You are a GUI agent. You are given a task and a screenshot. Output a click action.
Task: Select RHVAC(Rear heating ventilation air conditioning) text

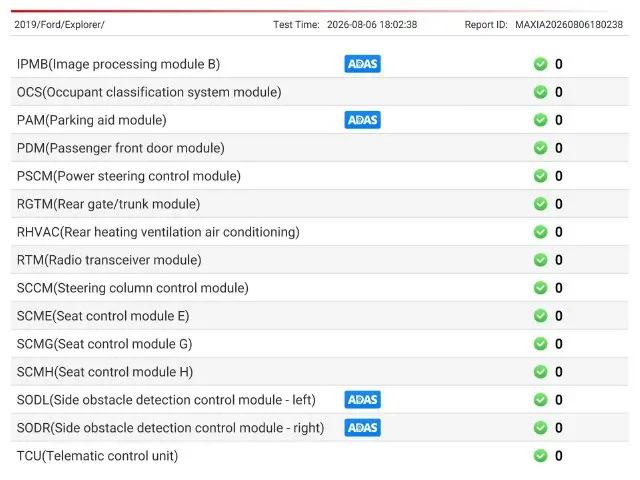pos(158,232)
